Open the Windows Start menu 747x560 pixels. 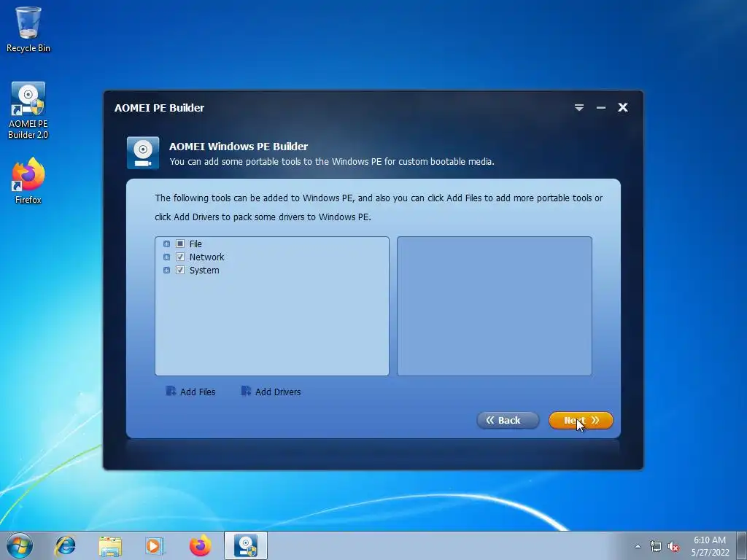[20, 545]
